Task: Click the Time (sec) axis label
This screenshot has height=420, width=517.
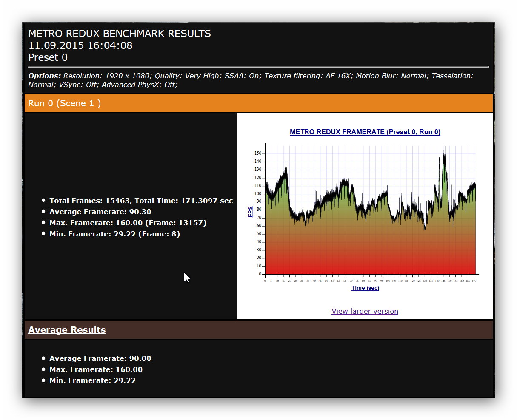Action: point(365,288)
